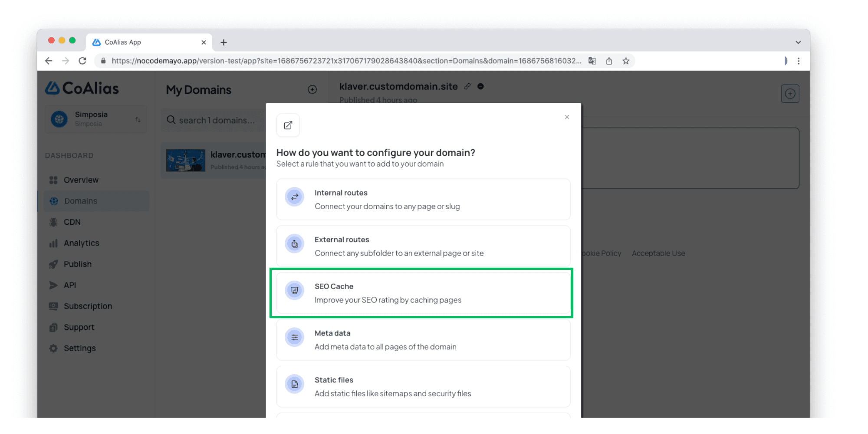Screen dimensions: 868x434
Task: Click the Internal routes arrows icon
Action: 295,197
